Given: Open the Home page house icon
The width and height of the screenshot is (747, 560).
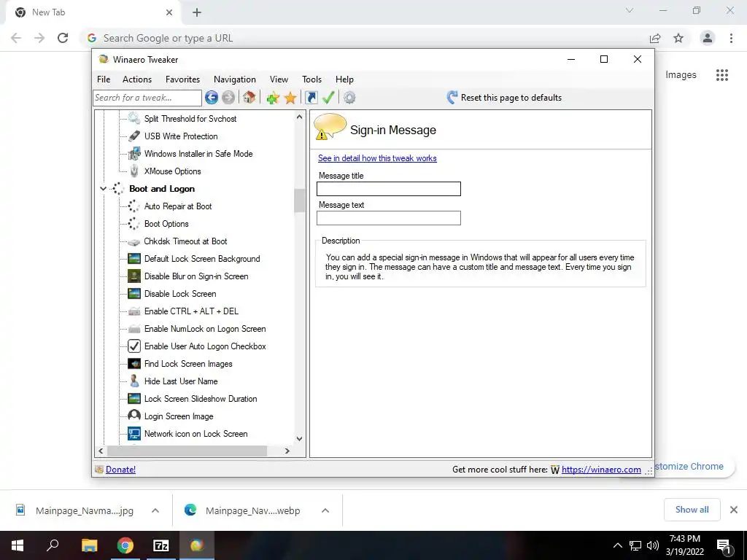Looking at the screenshot, I should tap(249, 97).
